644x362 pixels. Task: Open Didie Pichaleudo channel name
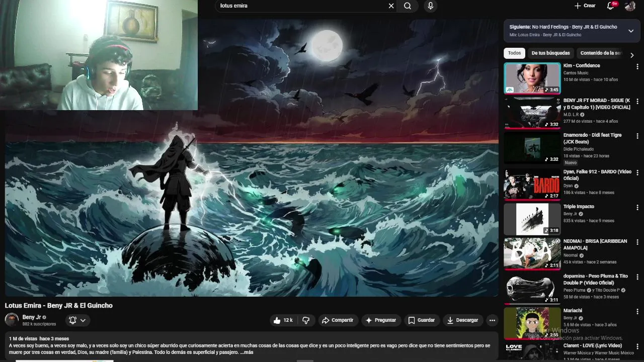pos(579,149)
